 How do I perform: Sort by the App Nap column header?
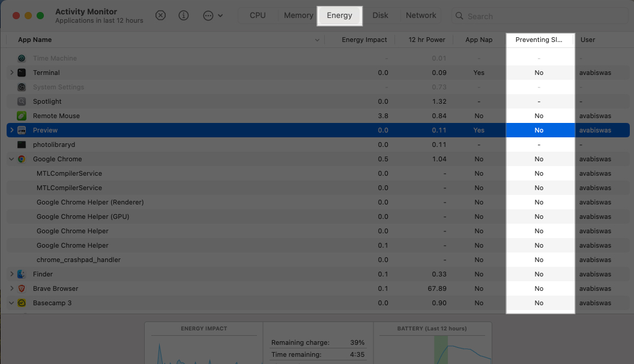coord(479,40)
